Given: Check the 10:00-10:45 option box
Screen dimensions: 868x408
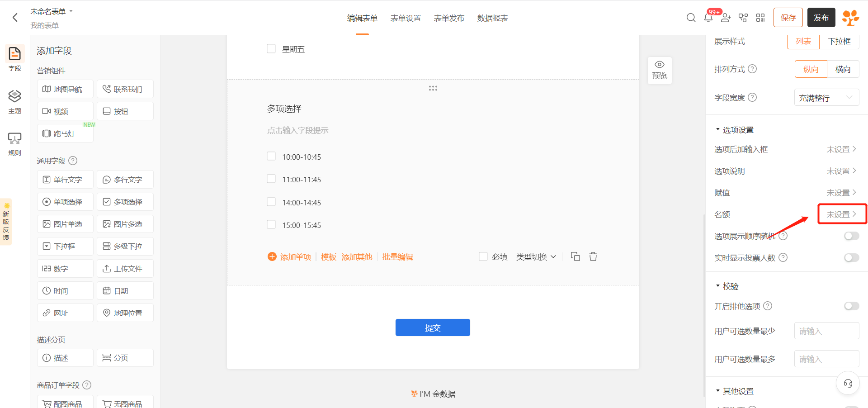Looking at the screenshot, I should [271, 157].
